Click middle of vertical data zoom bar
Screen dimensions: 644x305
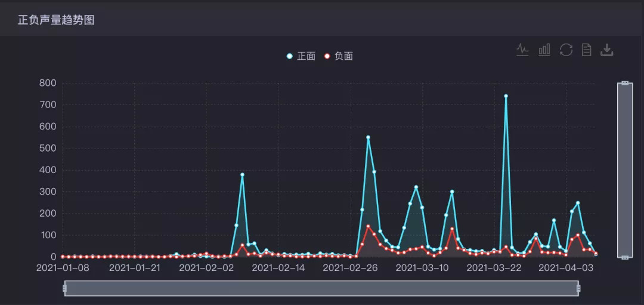click(x=625, y=170)
